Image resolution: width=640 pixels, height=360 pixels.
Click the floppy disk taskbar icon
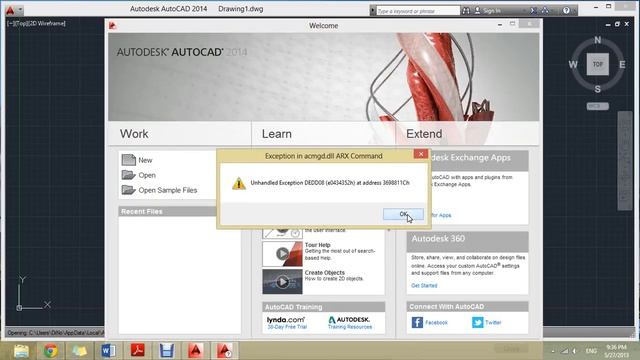[167, 351]
